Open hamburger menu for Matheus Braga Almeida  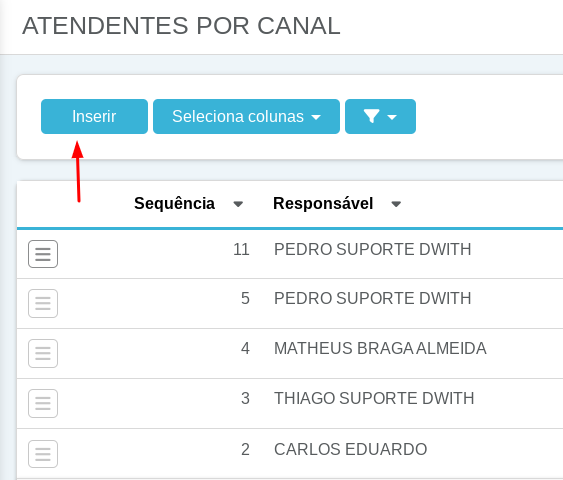click(43, 353)
